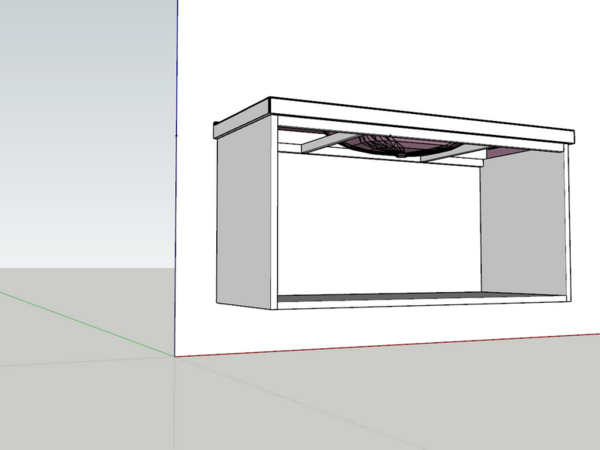
Task: Click the sky background area
Action: coord(80,120)
